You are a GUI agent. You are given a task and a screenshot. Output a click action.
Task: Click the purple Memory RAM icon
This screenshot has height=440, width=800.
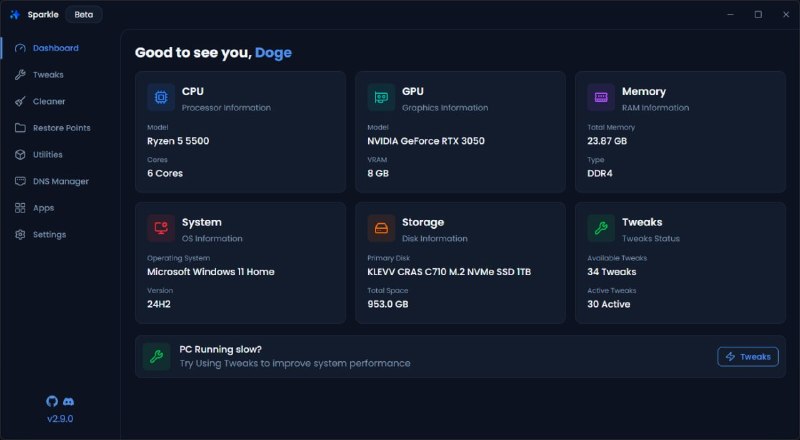(x=601, y=97)
